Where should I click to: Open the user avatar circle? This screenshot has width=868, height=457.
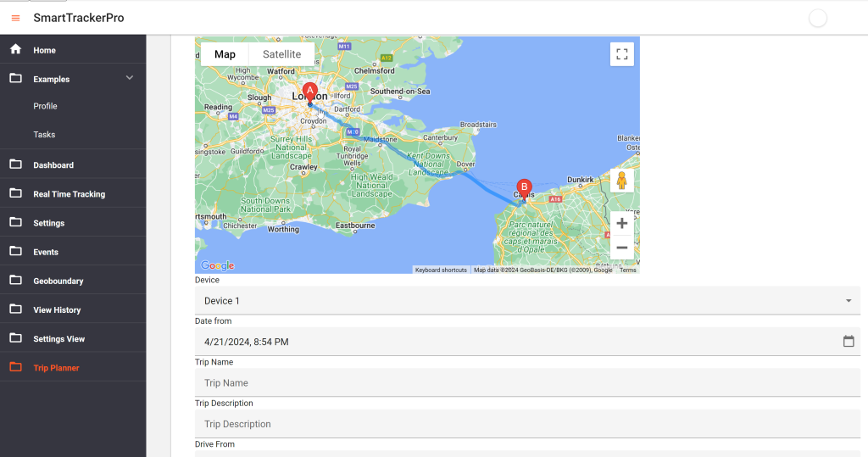[x=818, y=19]
